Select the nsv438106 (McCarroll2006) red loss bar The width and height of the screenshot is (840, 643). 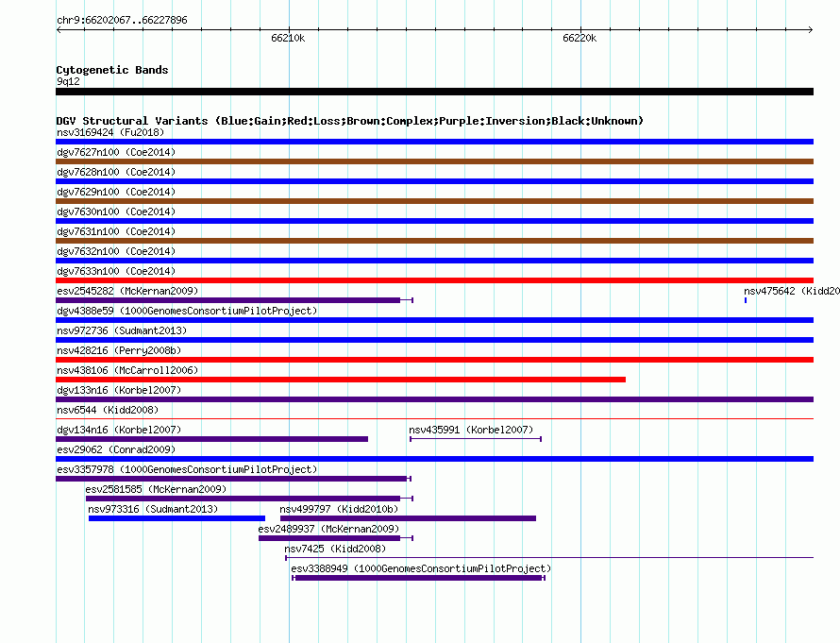tap(341, 380)
